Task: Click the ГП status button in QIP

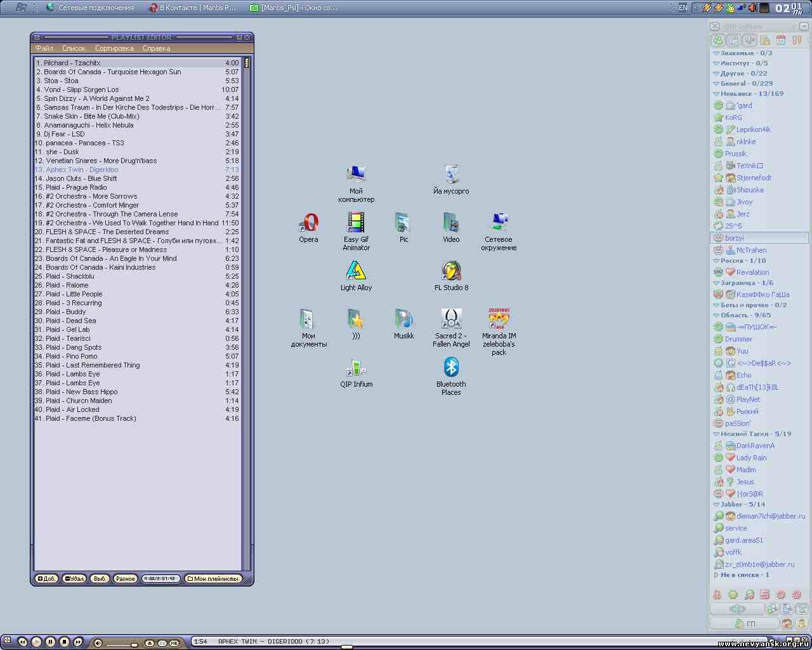Action: (745, 624)
